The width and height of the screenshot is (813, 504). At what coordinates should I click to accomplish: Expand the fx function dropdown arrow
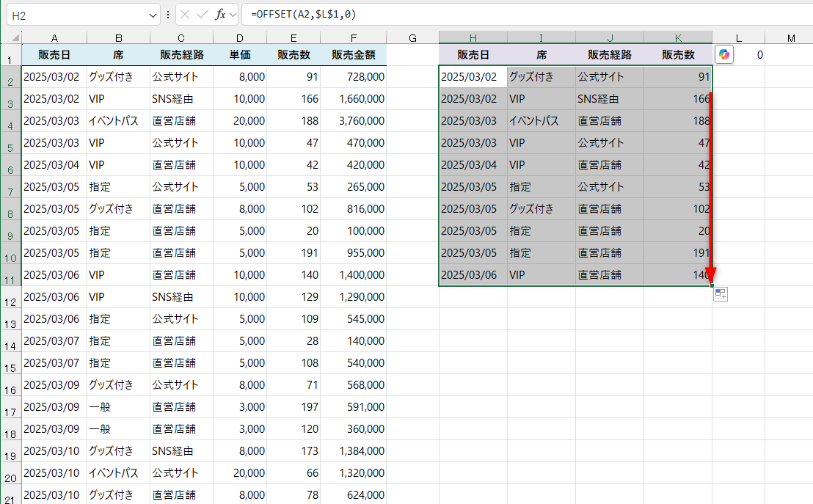point(233,15)
